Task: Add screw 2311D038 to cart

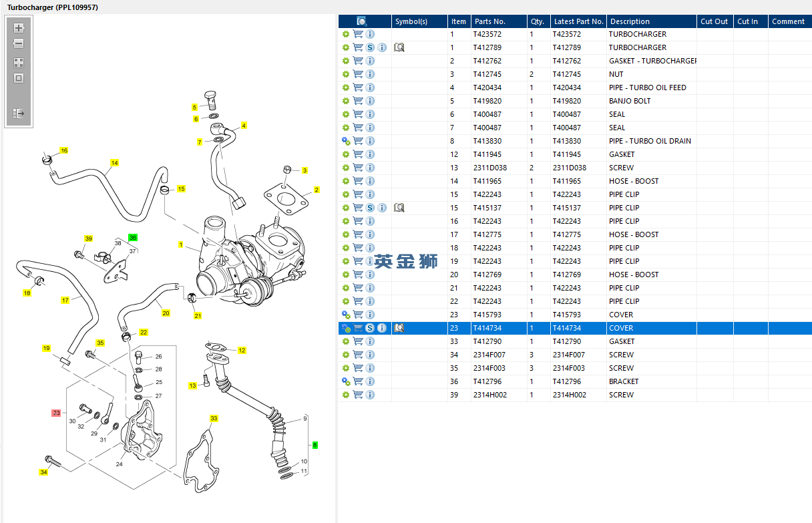Action: (x=358, y=168)
